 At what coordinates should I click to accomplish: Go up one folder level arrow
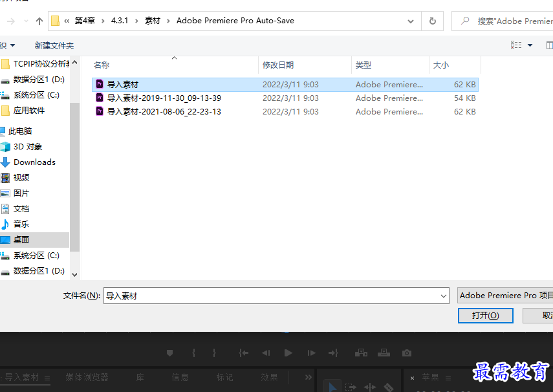[x=39, y=21]
